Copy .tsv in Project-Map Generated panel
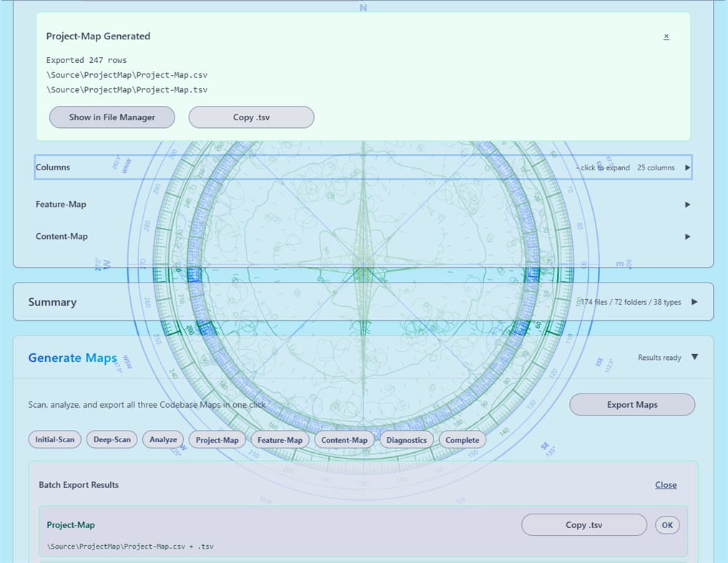The height and width of the screenshot is (563, 728). pyautogui.click(x=251, y=117)
